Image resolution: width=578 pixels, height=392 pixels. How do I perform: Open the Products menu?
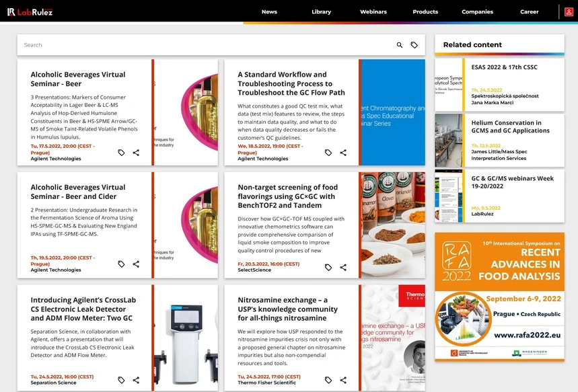425,12
